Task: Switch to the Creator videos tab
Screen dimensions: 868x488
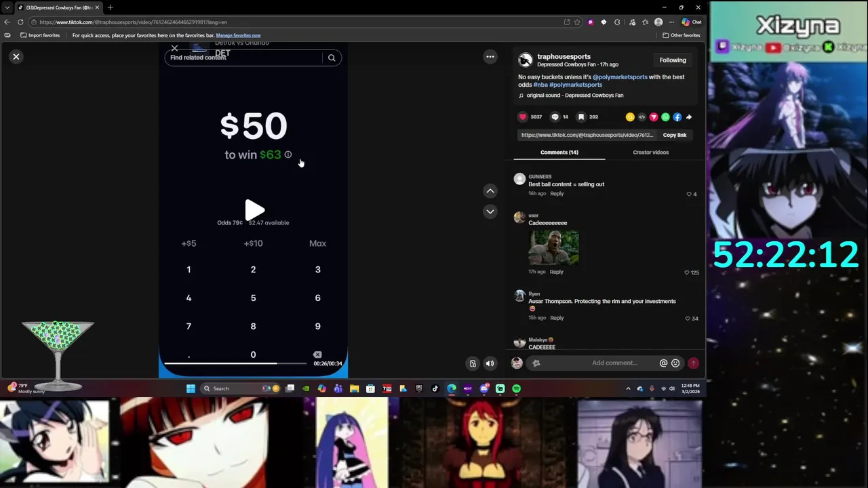Action: (x=651, y=152)
